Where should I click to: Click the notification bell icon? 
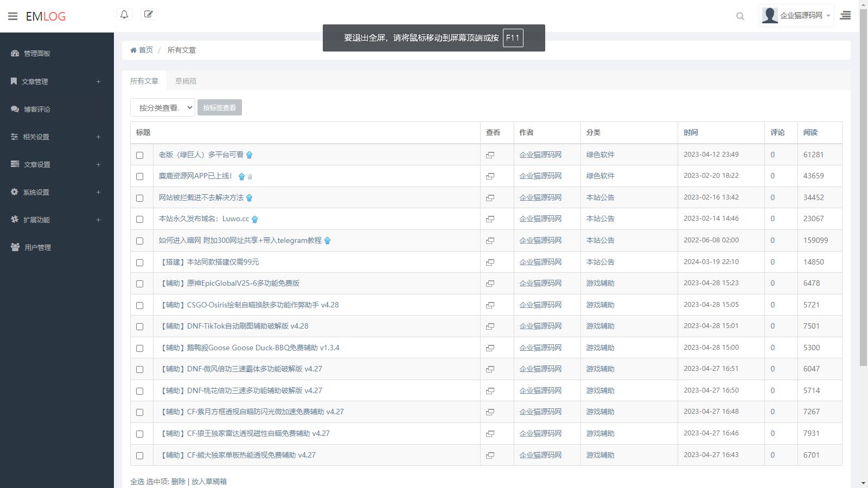point(124,15)
